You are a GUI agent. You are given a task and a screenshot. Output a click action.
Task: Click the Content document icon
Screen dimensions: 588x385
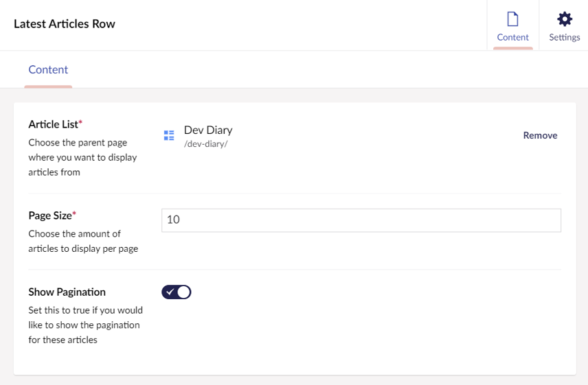tap(512, 19)
